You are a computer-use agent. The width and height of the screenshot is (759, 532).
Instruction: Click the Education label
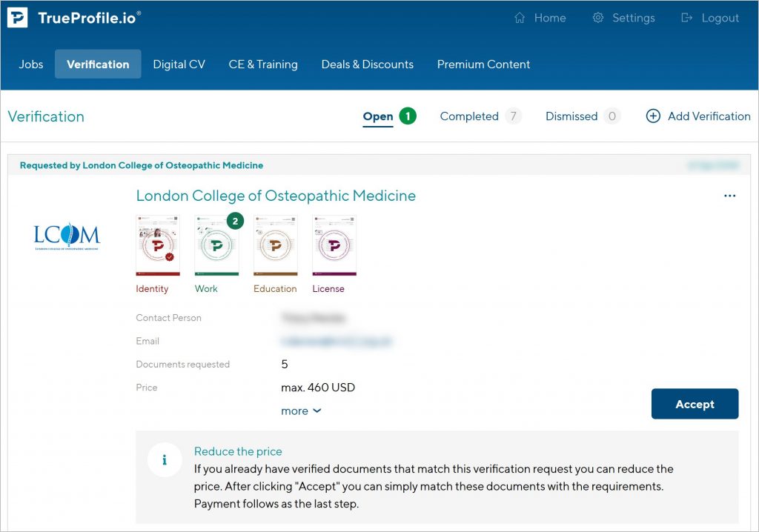point(275,288)
